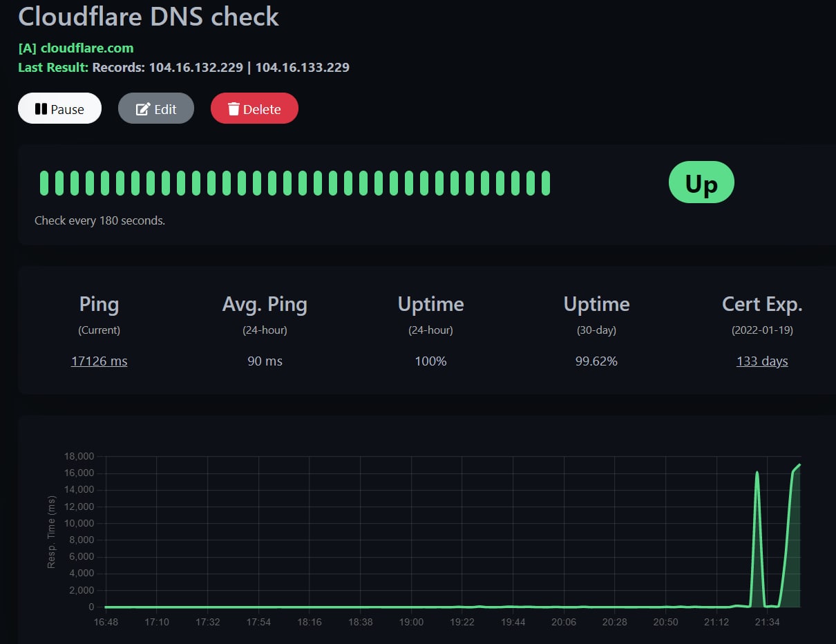Delete this monitor with the red Delete button

[x=254, y=108]
